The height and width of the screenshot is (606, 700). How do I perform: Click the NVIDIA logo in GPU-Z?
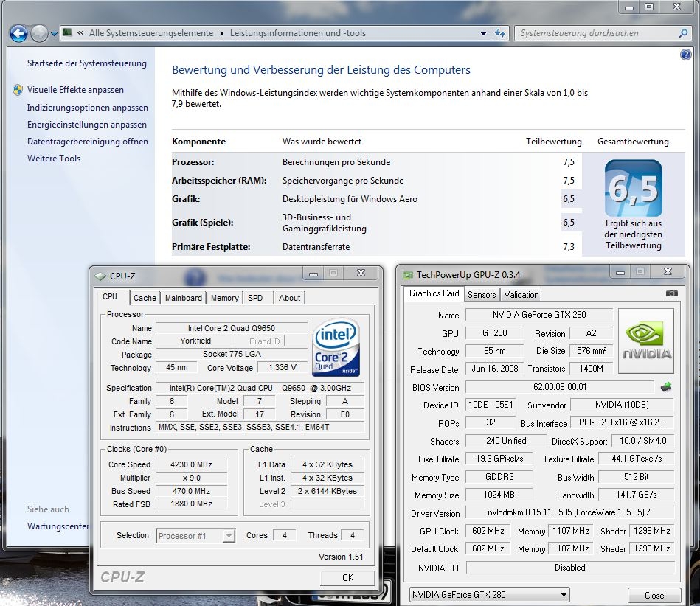click(646, 341)
